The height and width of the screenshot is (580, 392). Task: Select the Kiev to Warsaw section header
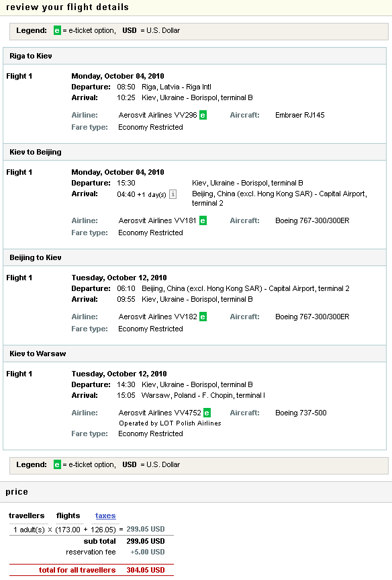195,354
